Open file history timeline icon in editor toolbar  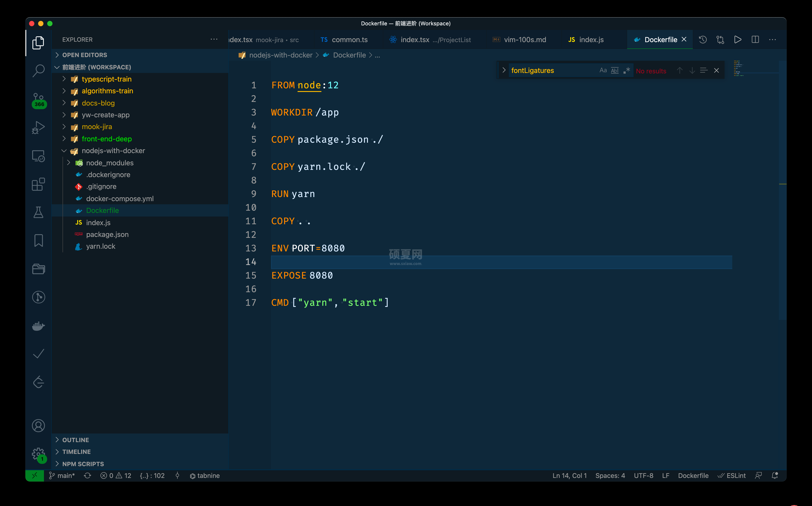[703, 39]
